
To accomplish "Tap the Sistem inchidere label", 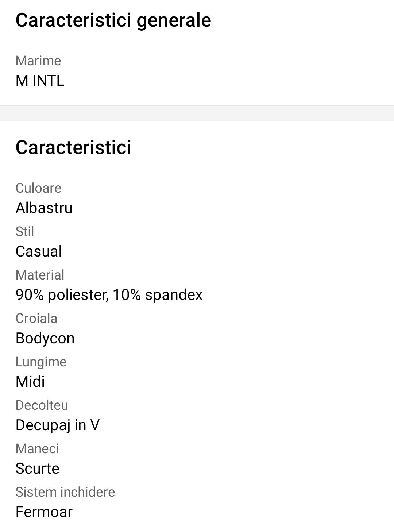I will point(65,492).
